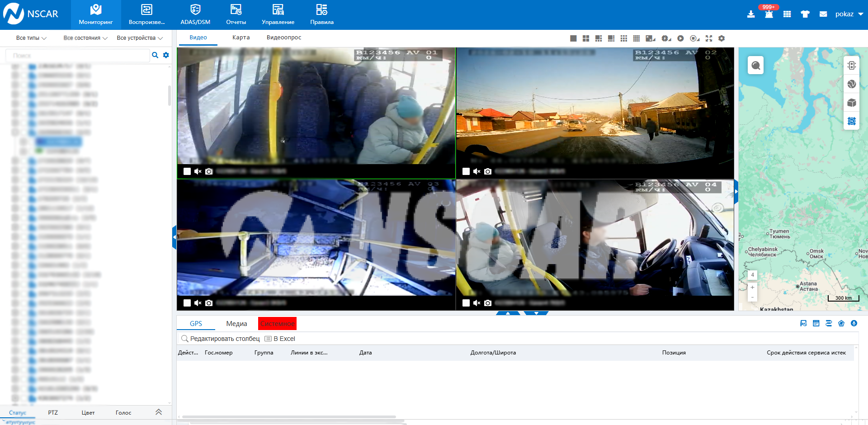Image resolution: width=868 pixels, height=425 pixels.
Task: Take snapshot of camera 01 video
Action: click(x=209, y=171)
